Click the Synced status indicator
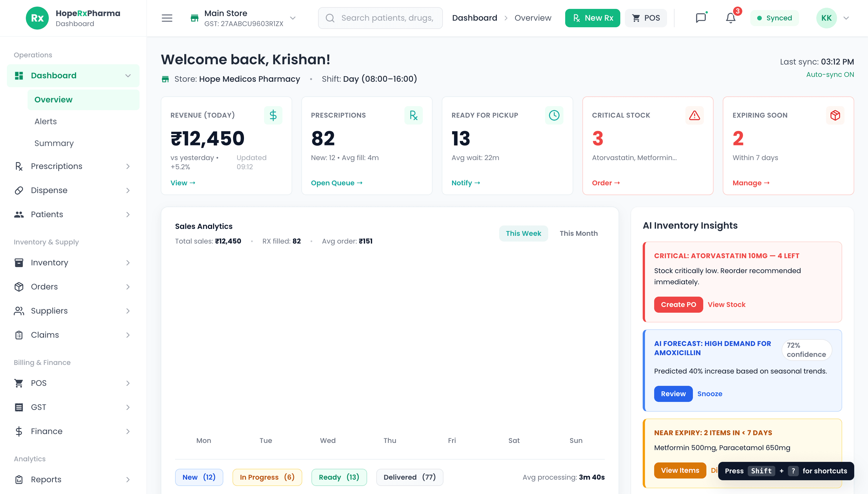 [x=774, y=18]
